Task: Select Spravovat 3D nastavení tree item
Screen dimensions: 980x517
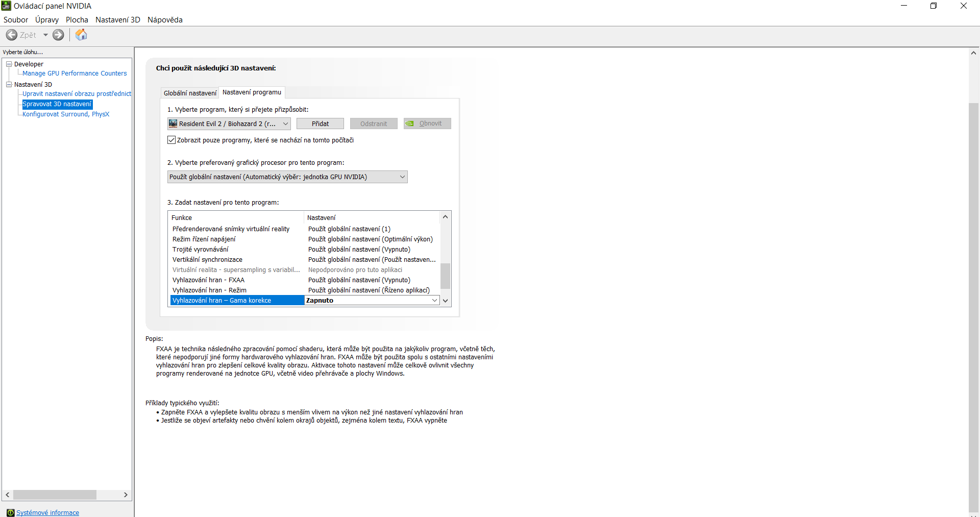Action: tap(57, 104)
